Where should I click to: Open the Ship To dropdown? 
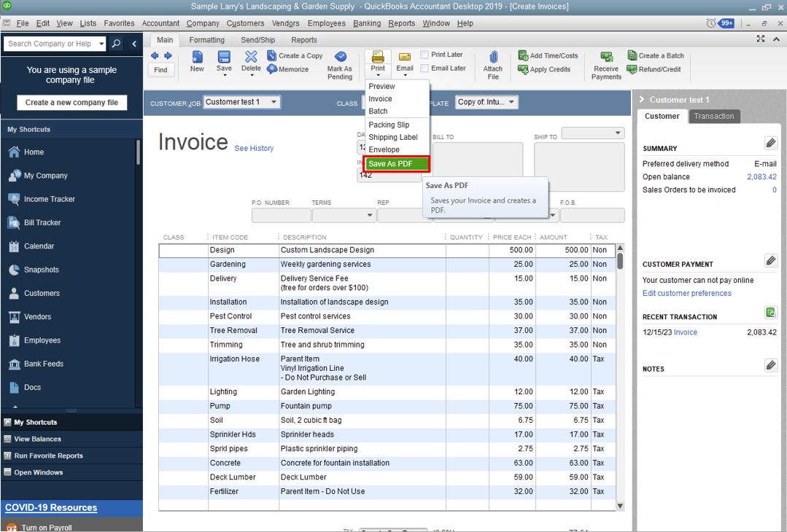[x=618, y=133]
